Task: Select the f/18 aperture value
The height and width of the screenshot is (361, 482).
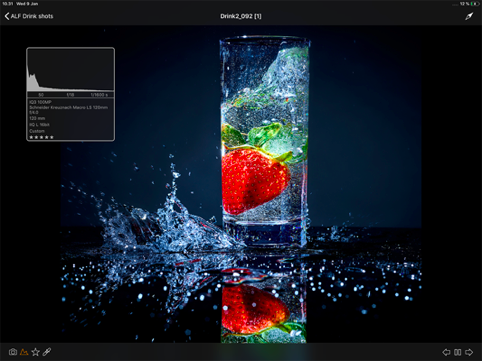Action: 70,95
